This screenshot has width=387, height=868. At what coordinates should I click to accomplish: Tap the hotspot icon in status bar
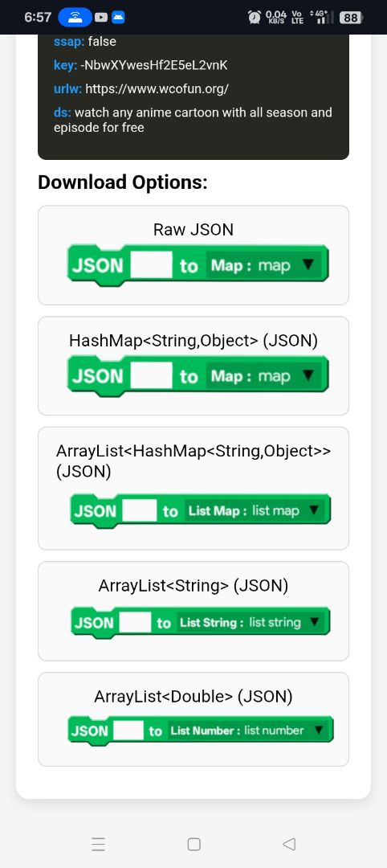pos(75,17)
